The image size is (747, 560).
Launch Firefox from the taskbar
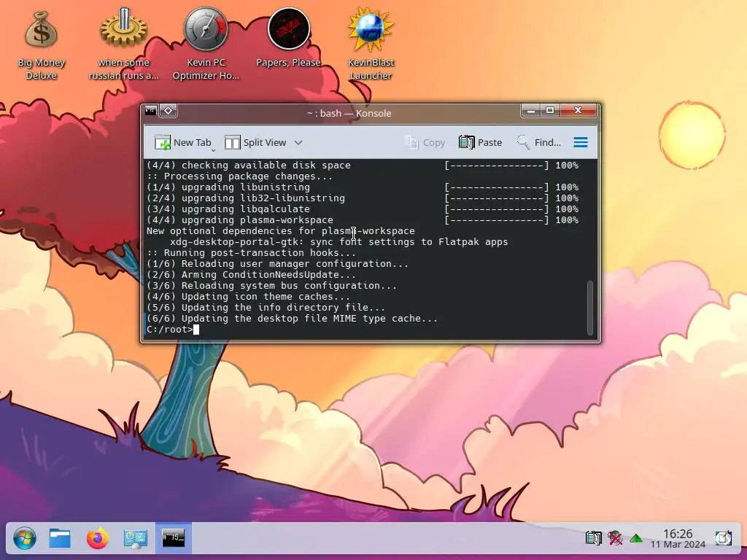coord(98,539)
